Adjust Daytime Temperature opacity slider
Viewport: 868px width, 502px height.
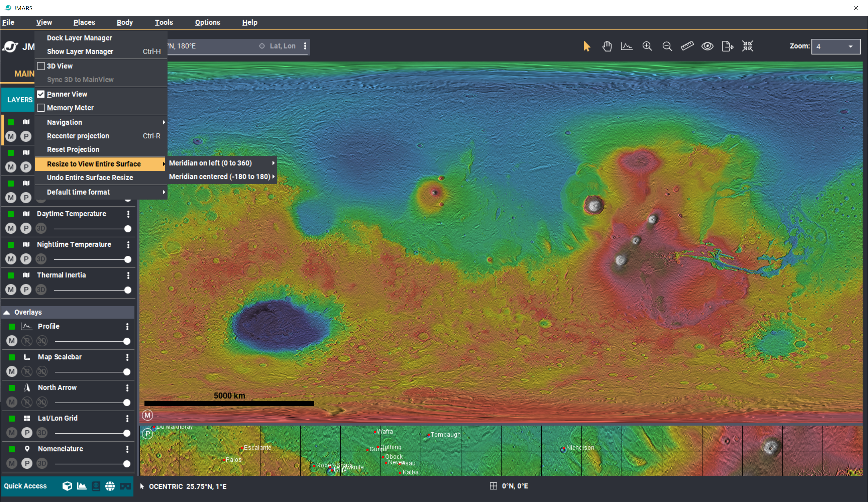point(91,229)
